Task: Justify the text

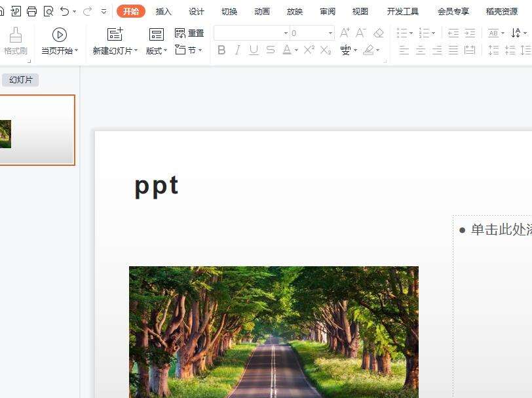Action: (x=453, y=50)
